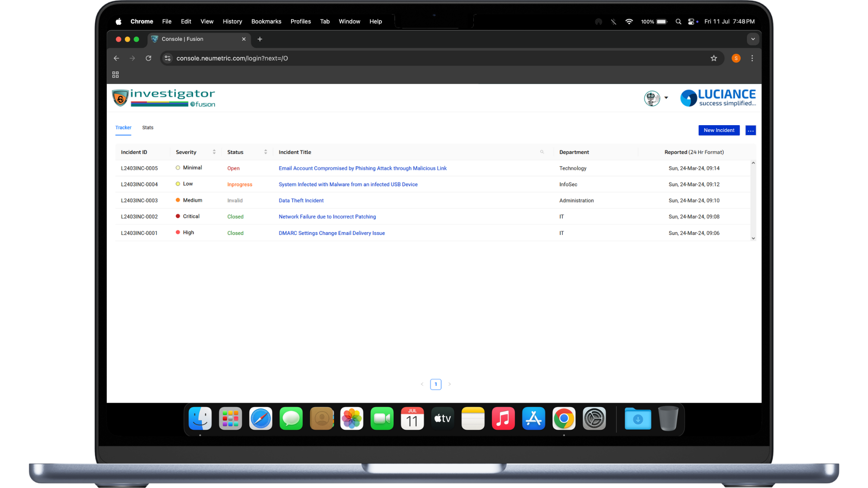Open site information icon in address bar

tap(168, 58)
